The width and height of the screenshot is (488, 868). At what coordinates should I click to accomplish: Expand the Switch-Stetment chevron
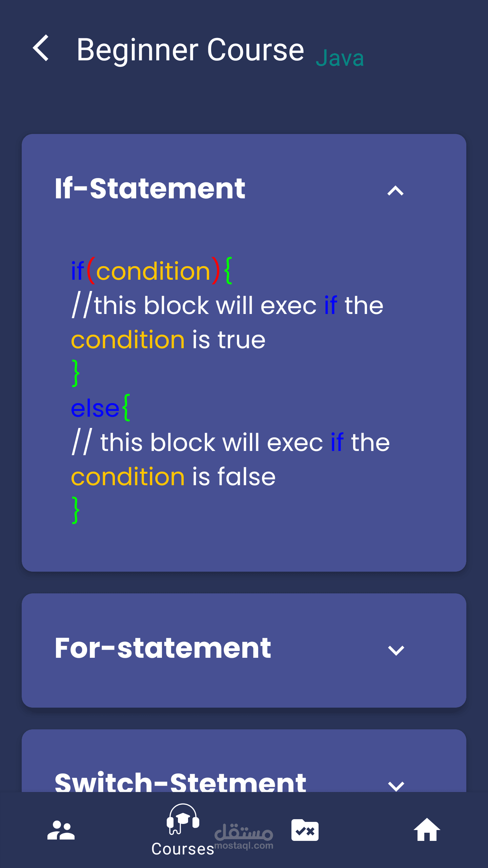396,786
